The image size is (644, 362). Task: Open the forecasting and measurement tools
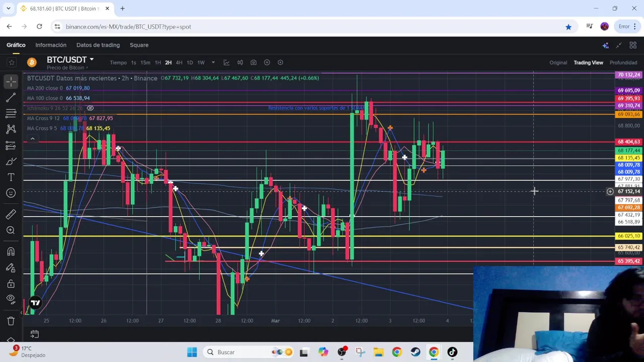[11, 145]
